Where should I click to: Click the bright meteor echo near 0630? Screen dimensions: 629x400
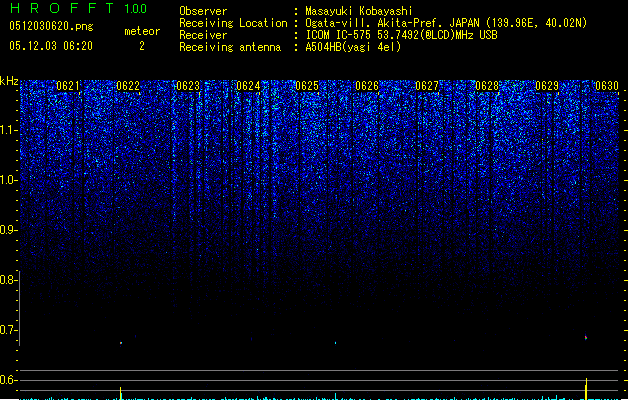586,337
